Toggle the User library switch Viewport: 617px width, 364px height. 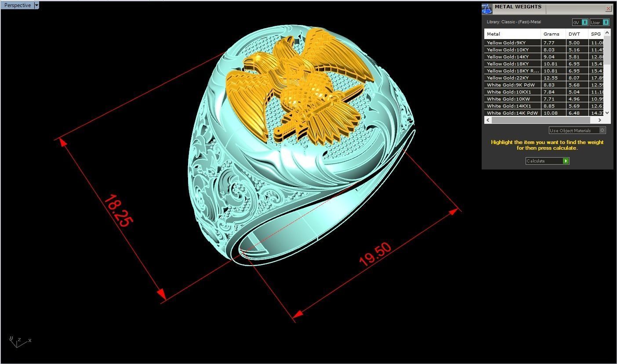599,22
